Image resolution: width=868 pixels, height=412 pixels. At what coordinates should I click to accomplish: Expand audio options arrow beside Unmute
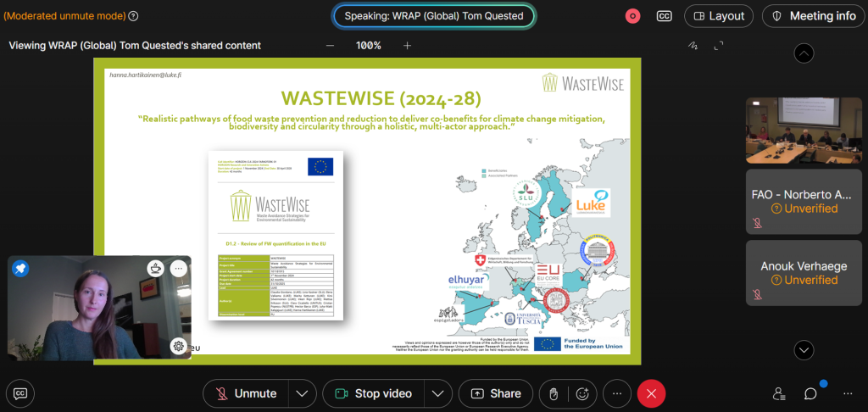point(302,393)
